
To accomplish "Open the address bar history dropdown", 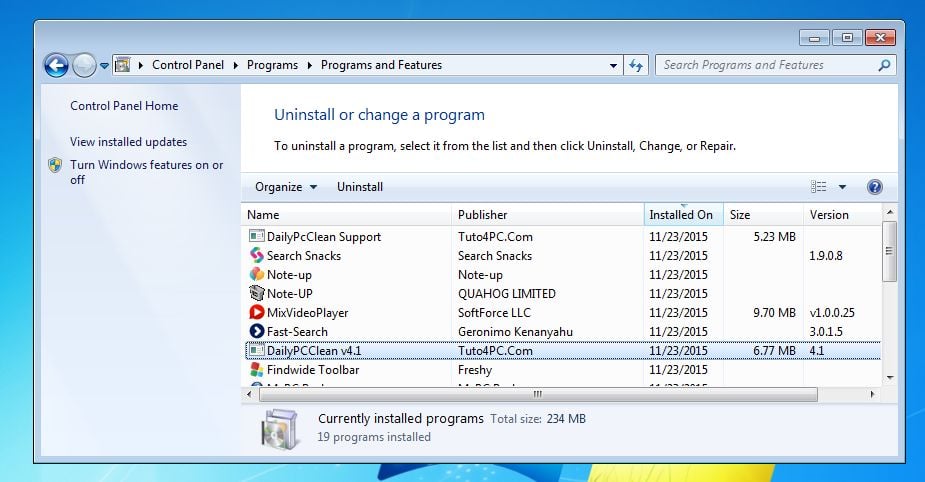I will pos(614,65).
